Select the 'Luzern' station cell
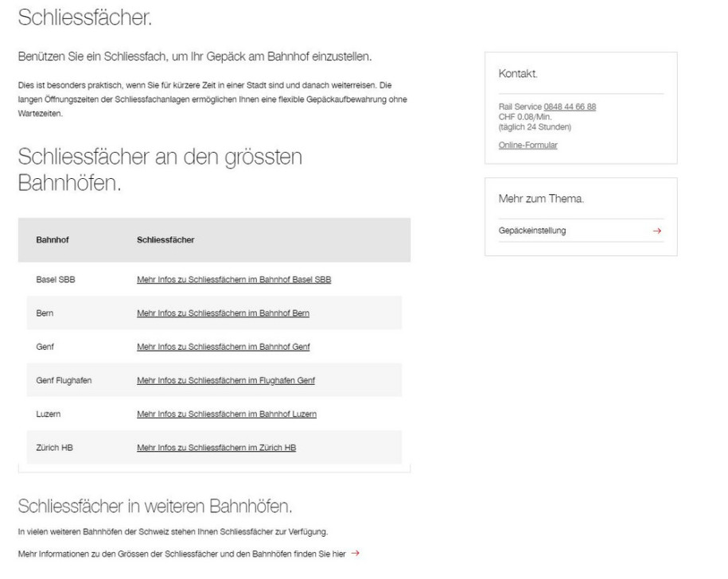Image resolution: width=728 pixels, height=579 pixels. tap(49, 414)
